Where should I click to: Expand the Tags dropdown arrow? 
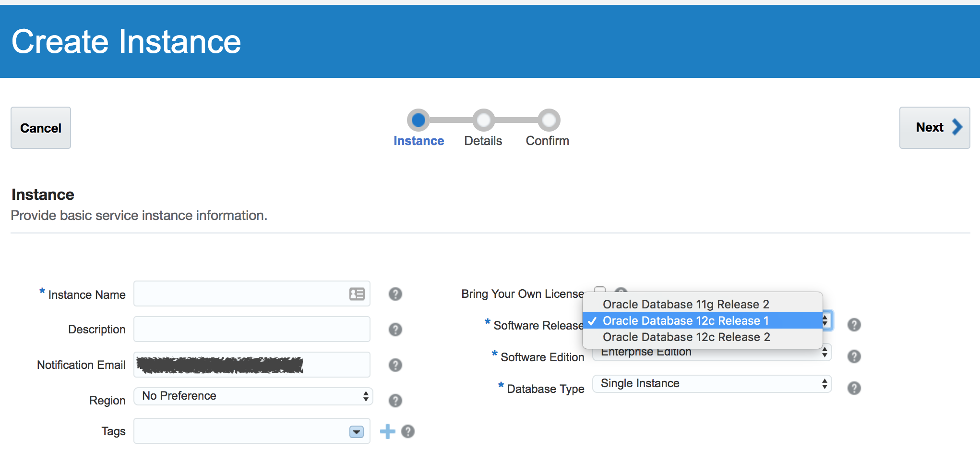click(356, 432)
